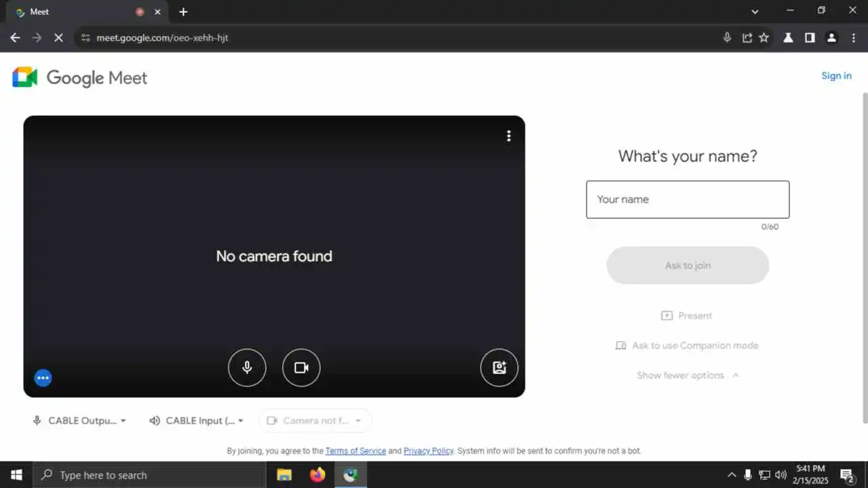
Task: Click microphone permission icon in address bar
Action: [727, 38]
